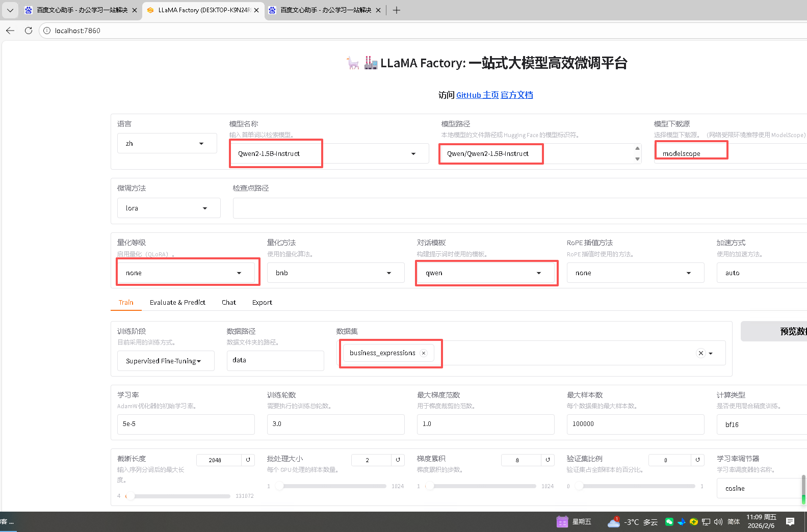Open the tab search chevron at top left
Screen dimensions: 807x532
(x=10, y=10)
